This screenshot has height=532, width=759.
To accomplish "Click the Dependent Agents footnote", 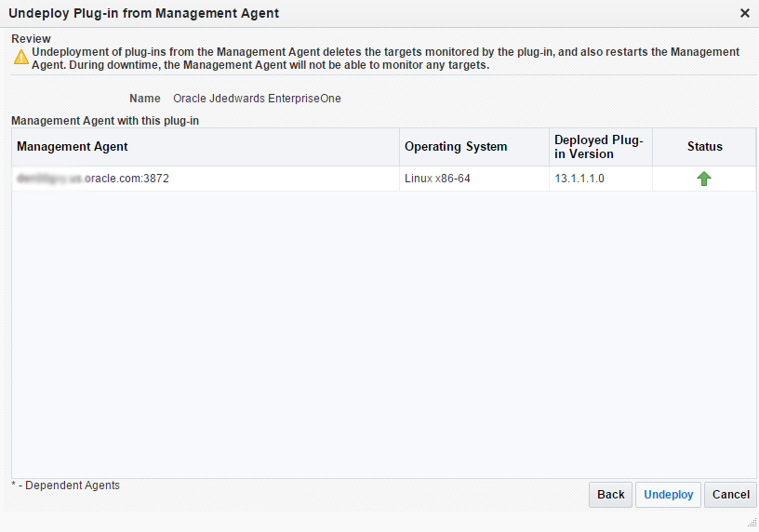I will (x=65, y=485).
